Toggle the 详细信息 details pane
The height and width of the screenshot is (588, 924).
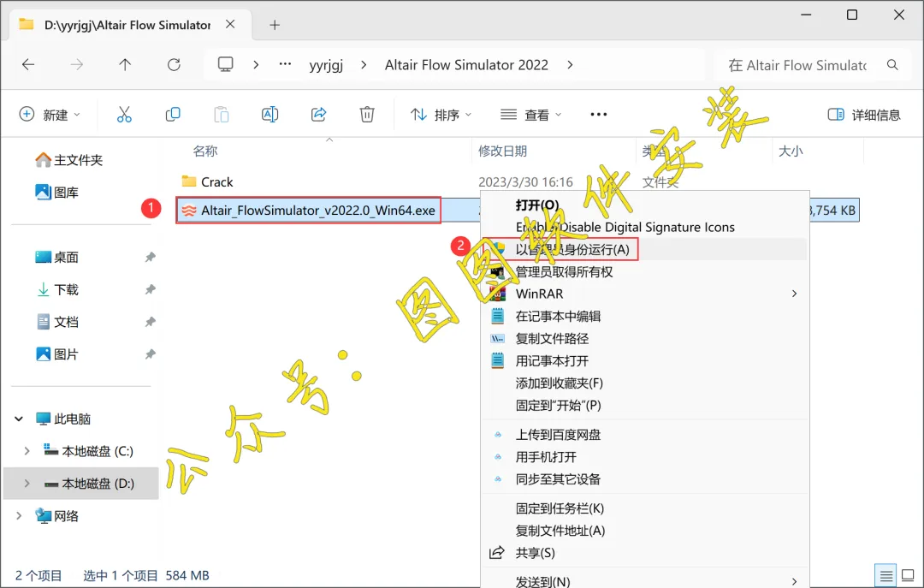coord(864,115)
